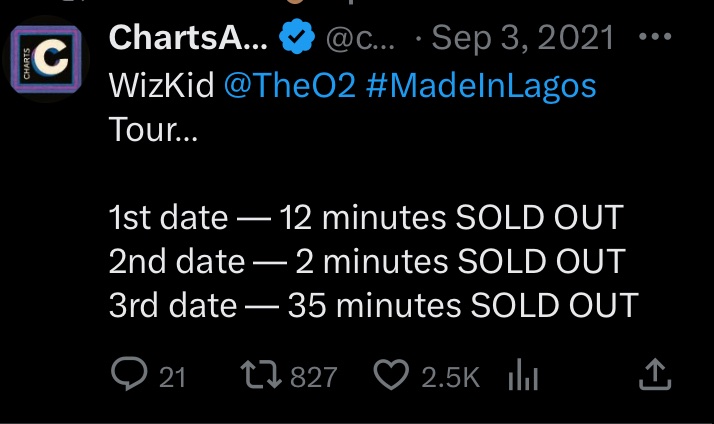Click the reply speech bubble icon
Image resolution: width=714 pixels, height=424 pixels.
129,374
